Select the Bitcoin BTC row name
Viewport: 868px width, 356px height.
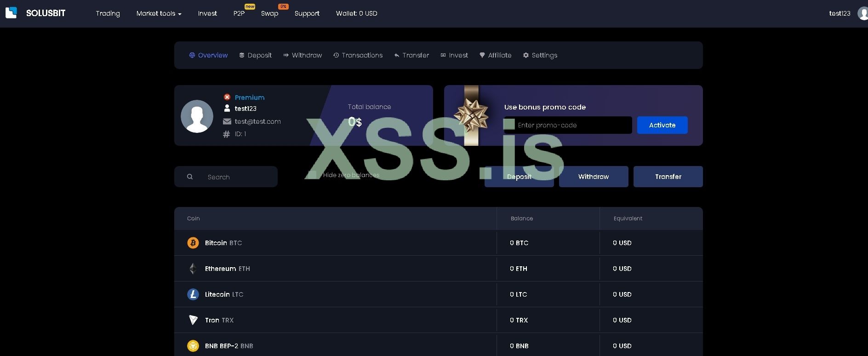(223, 243)
